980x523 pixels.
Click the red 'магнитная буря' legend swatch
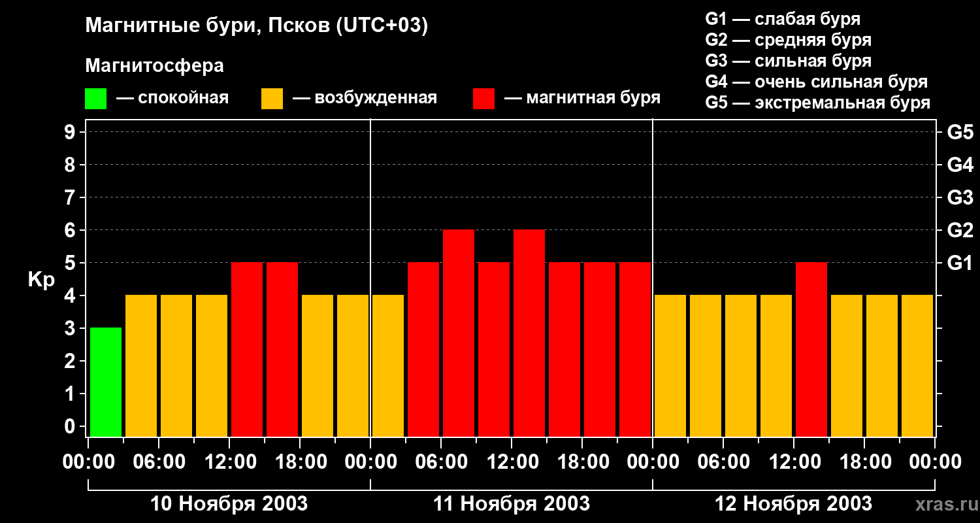point(483,98)
